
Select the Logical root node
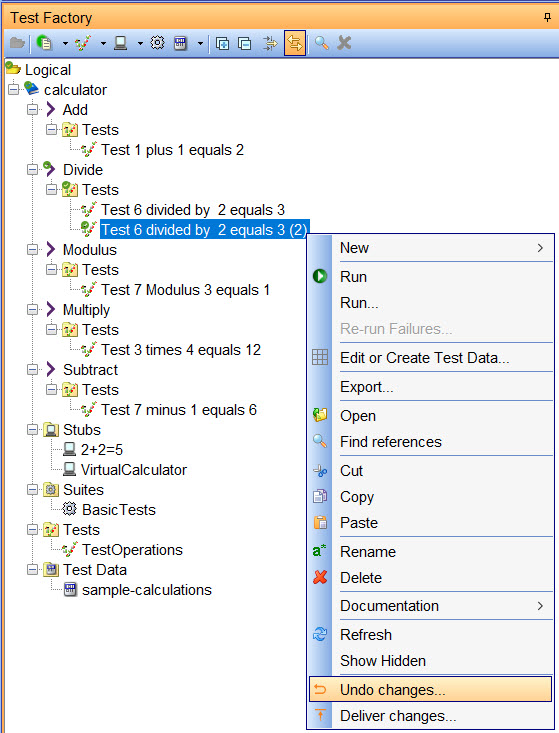click(x=48, y=70)
